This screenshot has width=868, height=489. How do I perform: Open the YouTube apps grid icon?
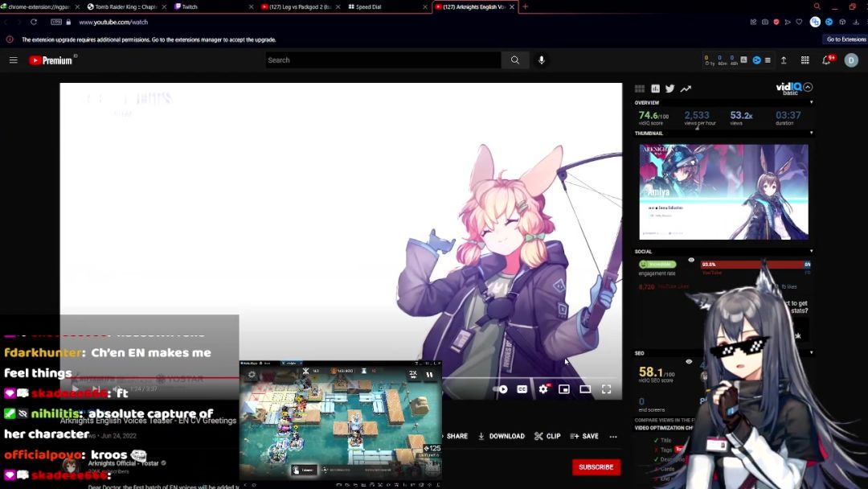click(x=805, y=60)
